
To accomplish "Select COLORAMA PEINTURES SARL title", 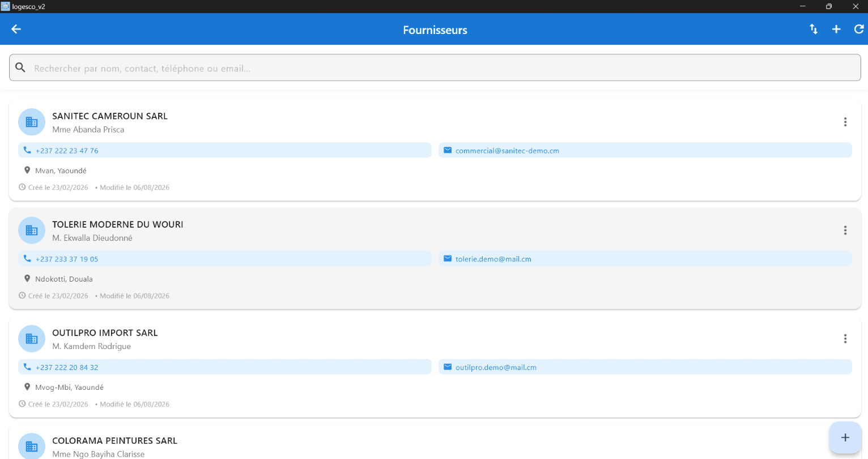I will [114, 441].
